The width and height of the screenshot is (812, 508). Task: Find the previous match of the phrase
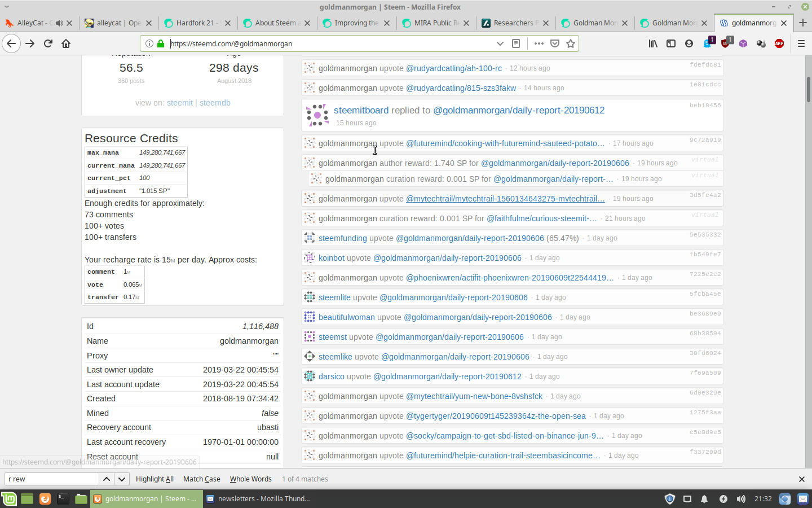coord(106,479)
